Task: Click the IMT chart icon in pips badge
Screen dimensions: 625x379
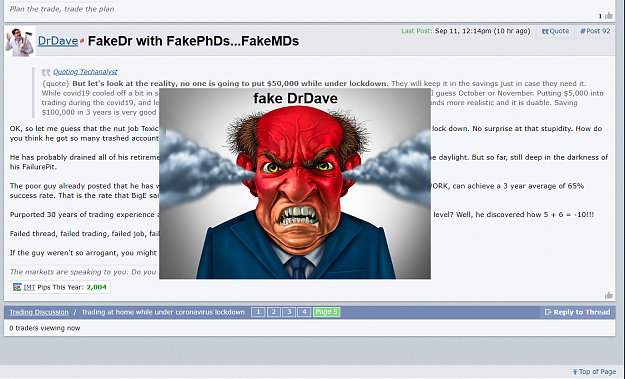Action: [17, 287]
